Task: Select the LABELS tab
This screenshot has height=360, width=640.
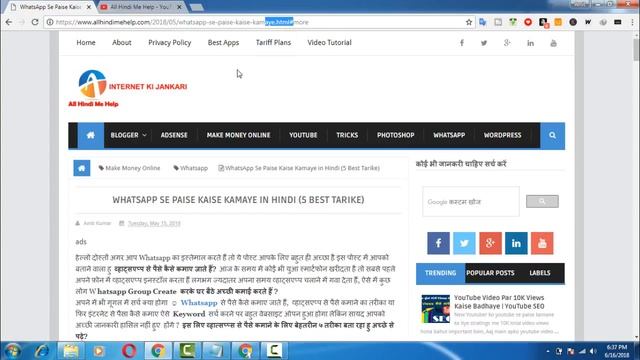Action: coord(540,273)
